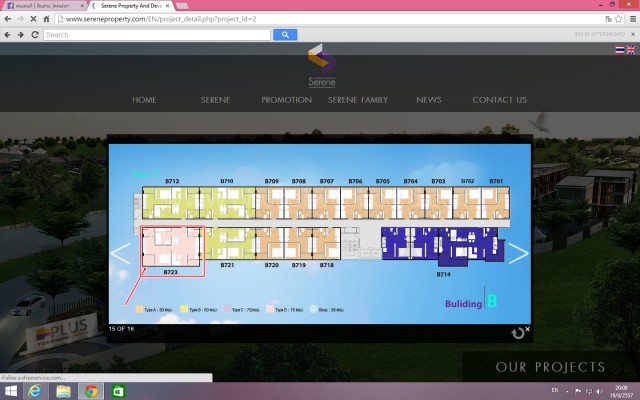Open the browser home page icon

tap(47, 19)
